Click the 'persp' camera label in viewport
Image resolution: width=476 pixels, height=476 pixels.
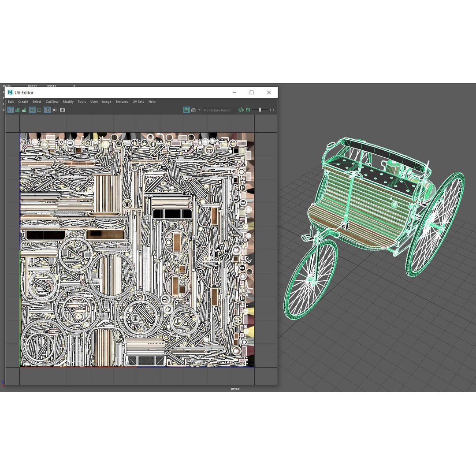click(x=235, y=389)
